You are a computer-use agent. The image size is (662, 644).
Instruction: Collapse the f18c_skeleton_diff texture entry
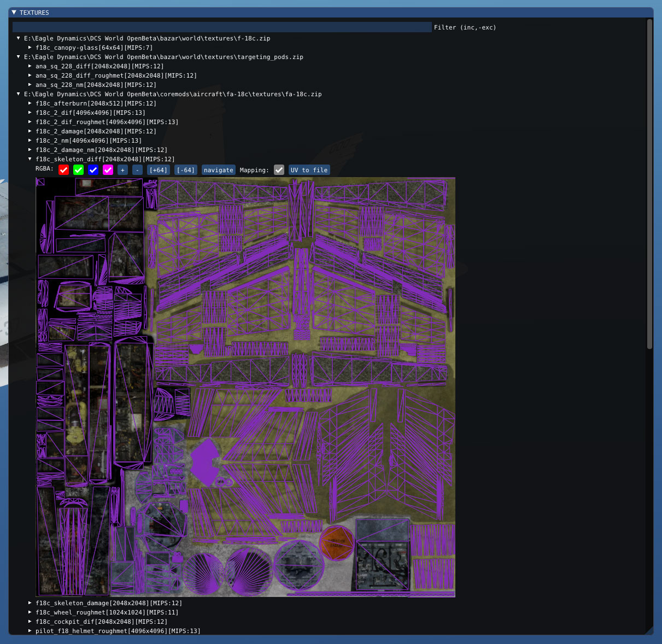tap(30, 159)
